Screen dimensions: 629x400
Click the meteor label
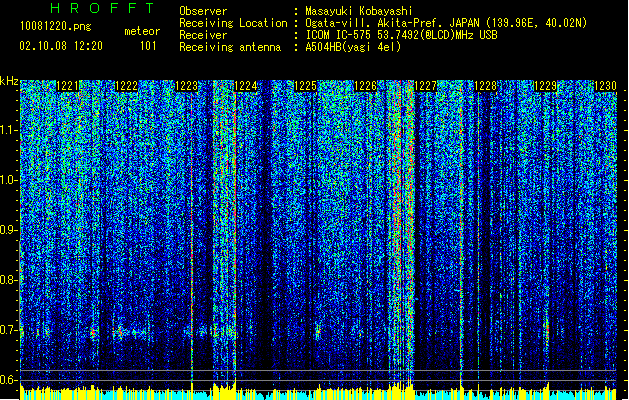point(142,31)
